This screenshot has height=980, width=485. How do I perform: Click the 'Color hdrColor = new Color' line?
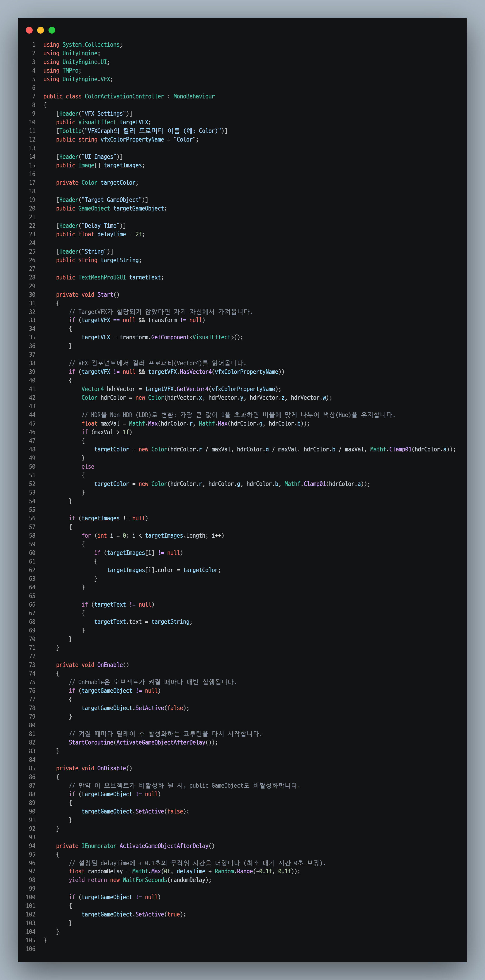207,397
